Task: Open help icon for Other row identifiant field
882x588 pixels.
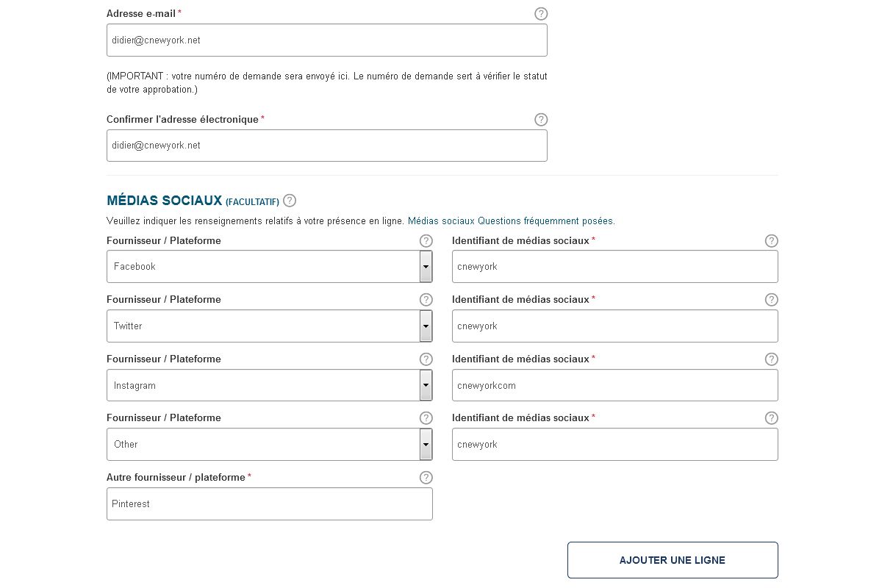Action: coord(771,417)
